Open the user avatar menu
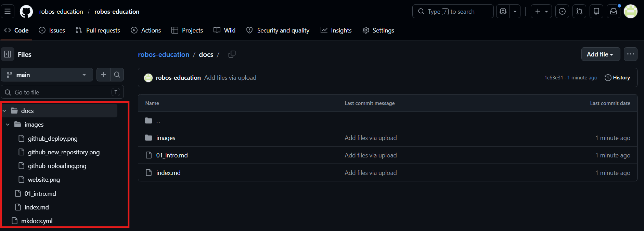The height and width of the screenshot is (231, 644). click(x=630, y=11)
